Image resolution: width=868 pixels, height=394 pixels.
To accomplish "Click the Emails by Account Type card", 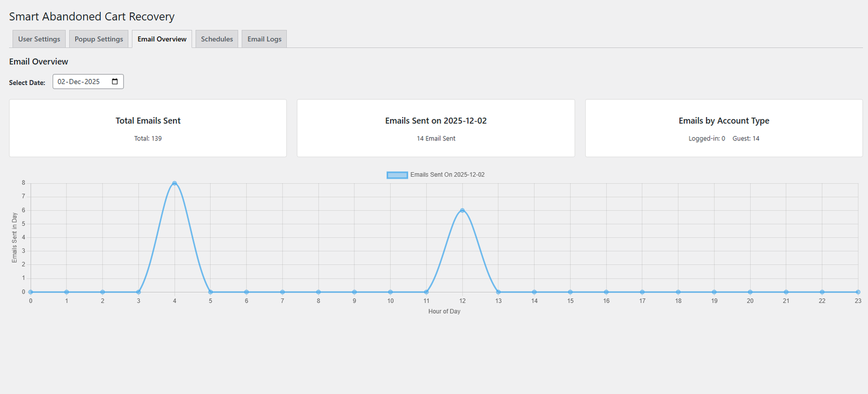I will coord(724,128).
